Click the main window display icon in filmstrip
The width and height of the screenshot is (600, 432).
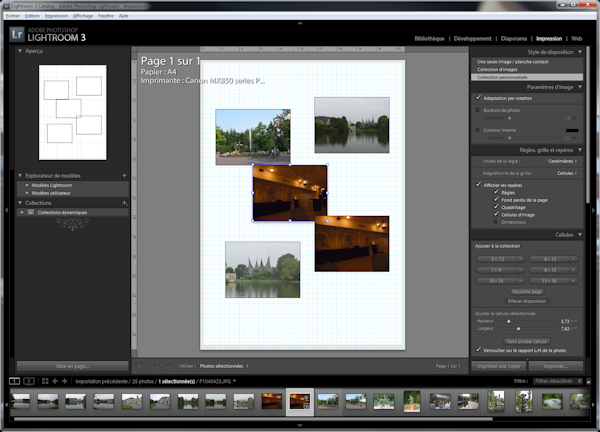coord(14,381)
